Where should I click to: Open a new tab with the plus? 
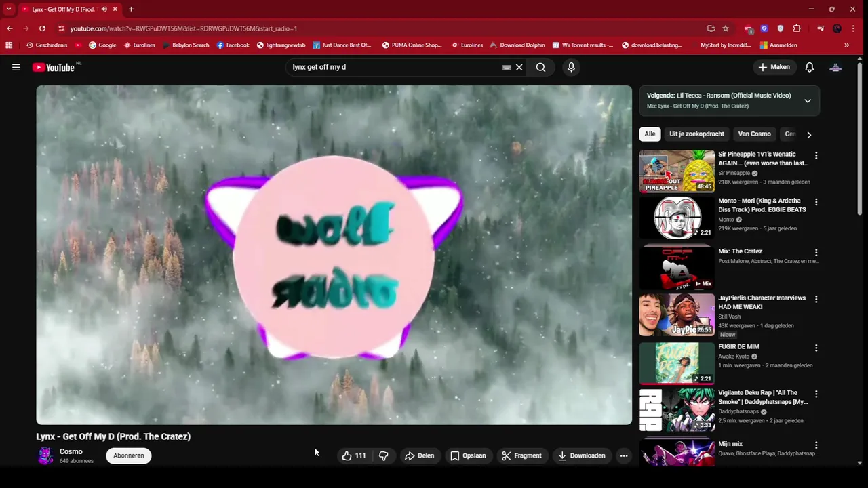(x=131, y=9)
